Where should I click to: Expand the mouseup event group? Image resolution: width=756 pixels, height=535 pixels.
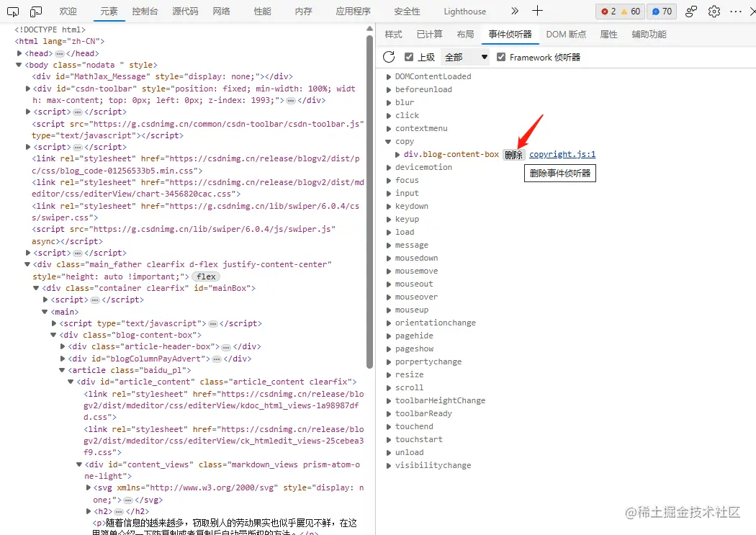[x=389, y=310]
